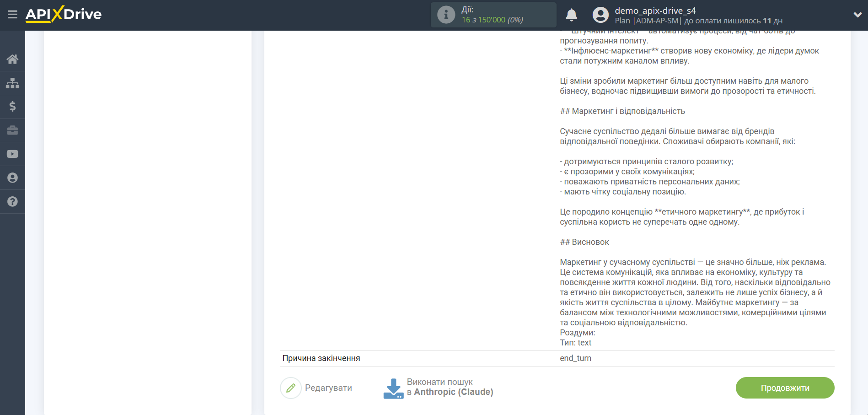The height and width of the screenshot is (415, 868).
Task: Click the Редагувати link
Action: click(x=328, y=388)
